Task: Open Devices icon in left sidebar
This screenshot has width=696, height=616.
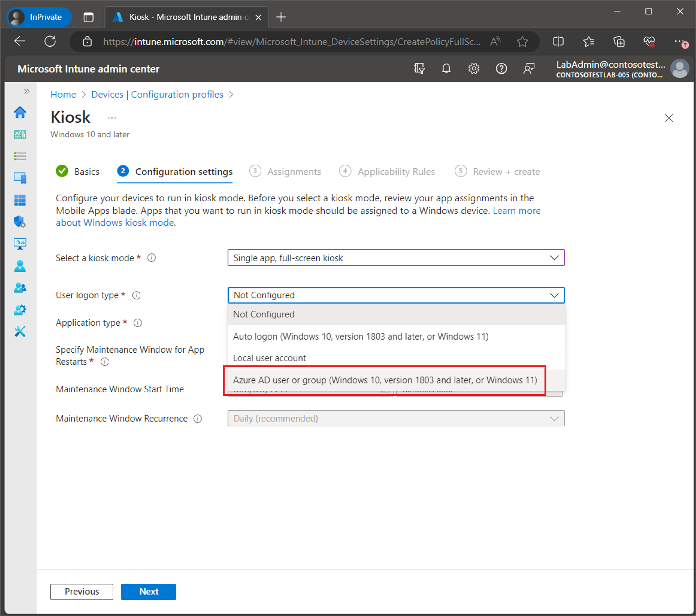Action: 20,178
